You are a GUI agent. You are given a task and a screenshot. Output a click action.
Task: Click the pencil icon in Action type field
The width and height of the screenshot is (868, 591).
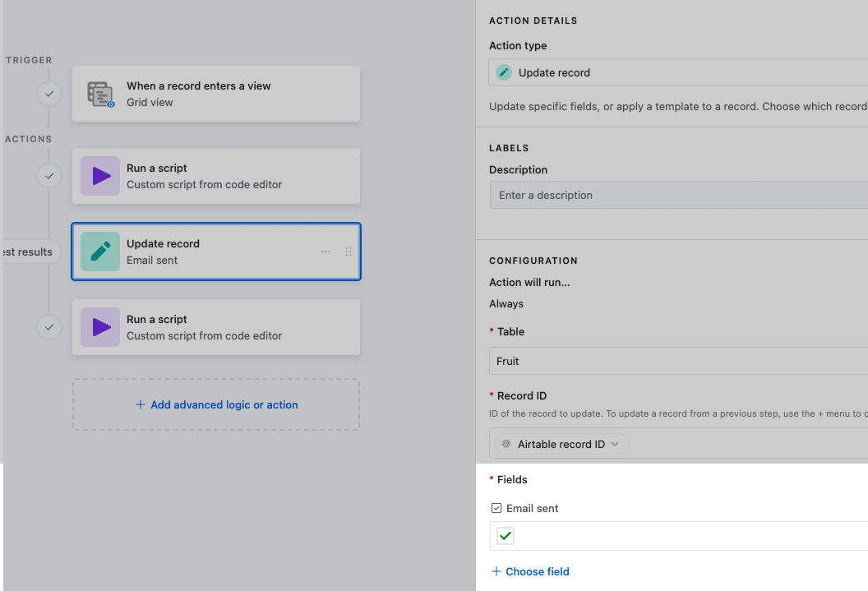point(504,72)
